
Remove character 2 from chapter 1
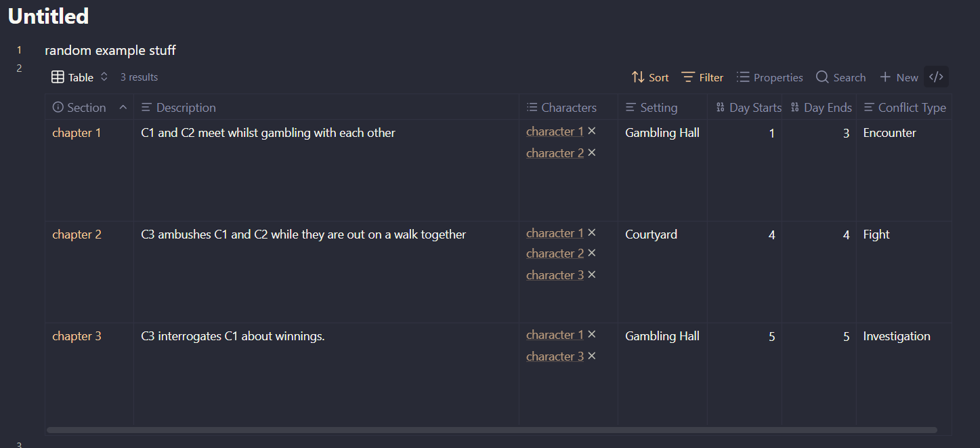pos(592,153)
